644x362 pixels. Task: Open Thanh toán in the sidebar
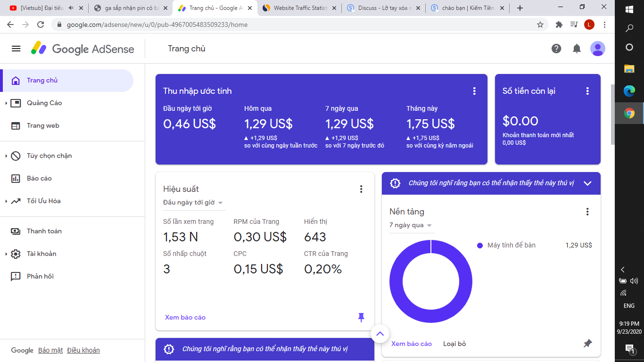point(44,231)
